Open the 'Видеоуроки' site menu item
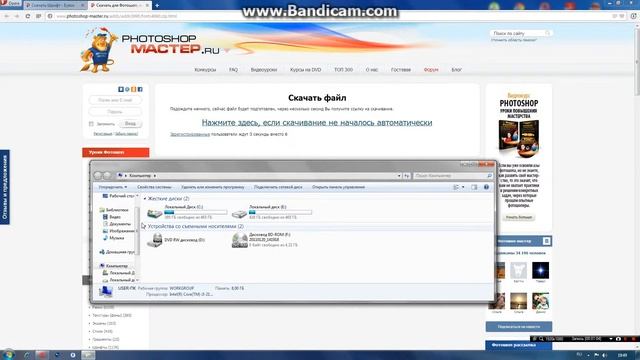Screen dimensions: 640x360 click(264, 70)
